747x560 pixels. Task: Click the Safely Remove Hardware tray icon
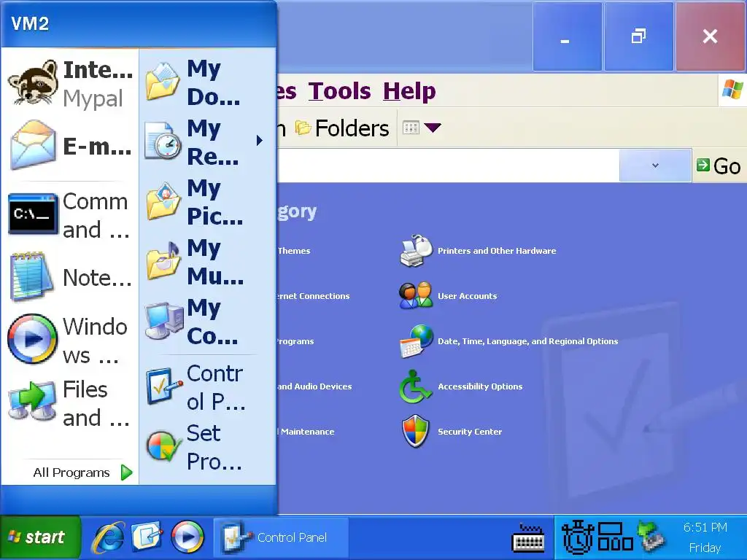click(651, 537)
